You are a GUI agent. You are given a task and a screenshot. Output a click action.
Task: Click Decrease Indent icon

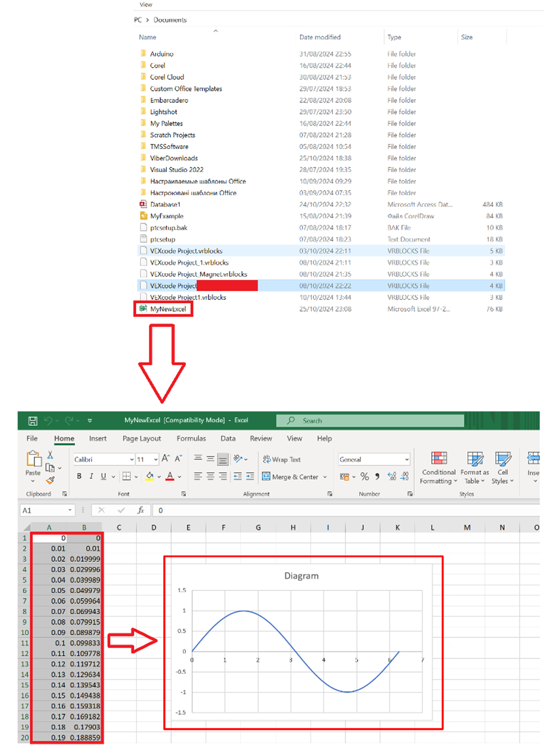pos(238,476)
